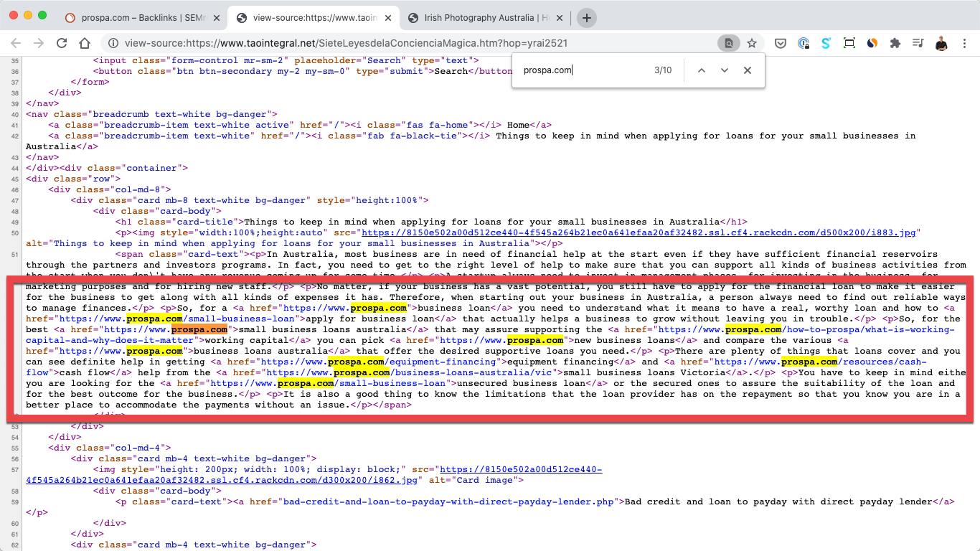This screenshot has width=980, height=551.
Task: Open the Chrome three-dot menu
Action: click(x=965, y=43)
